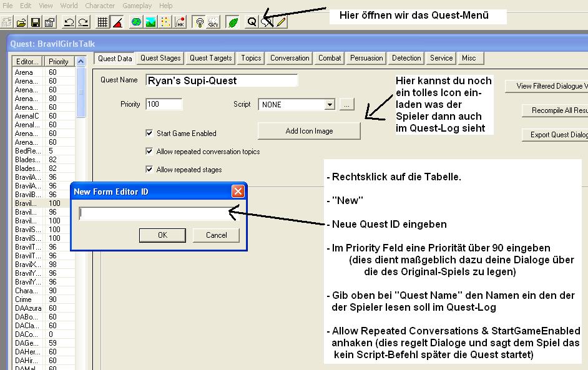
Task: Open the Quest menu with Q icon
Action: (x=252, y=22)
